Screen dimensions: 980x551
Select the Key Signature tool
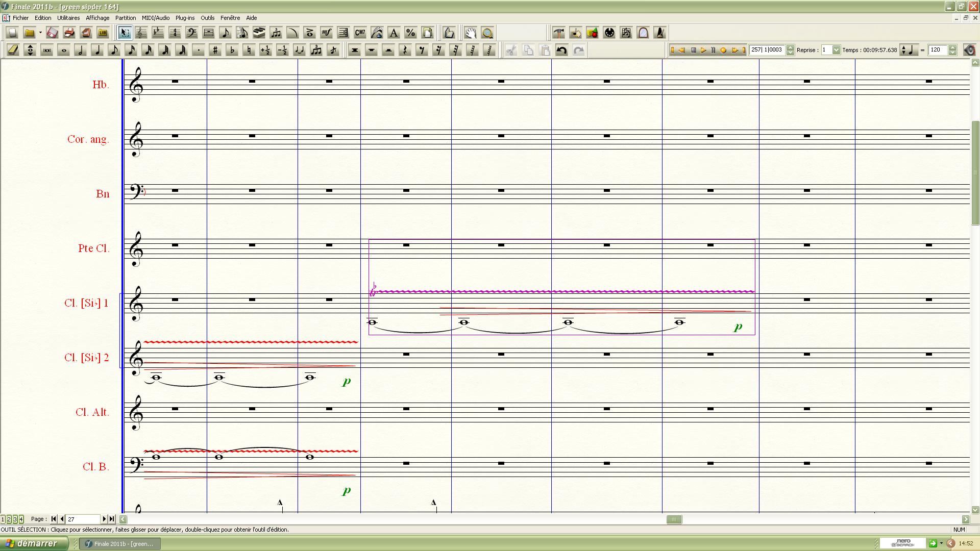(x=158, y=33)
